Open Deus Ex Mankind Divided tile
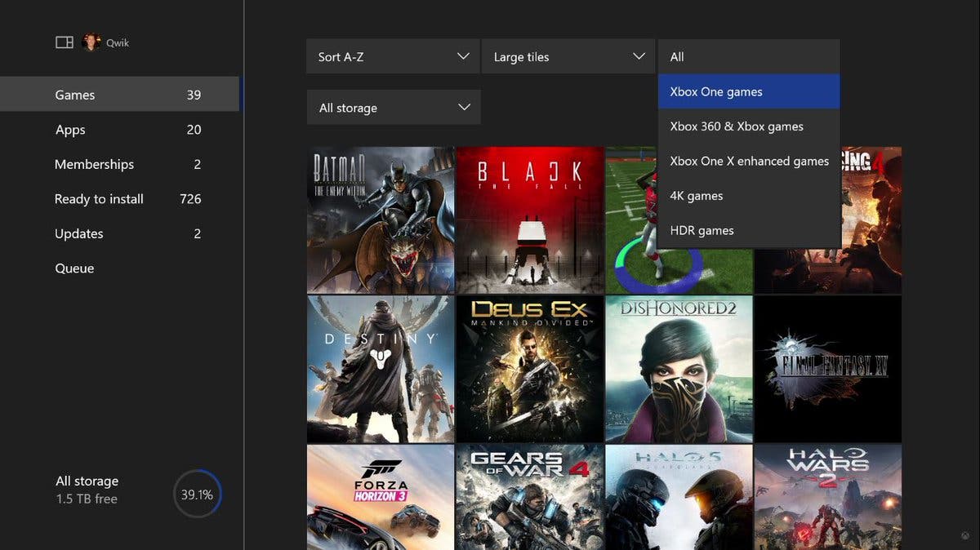This screenshot has width=980, height=550. click(x=530, y=369)
